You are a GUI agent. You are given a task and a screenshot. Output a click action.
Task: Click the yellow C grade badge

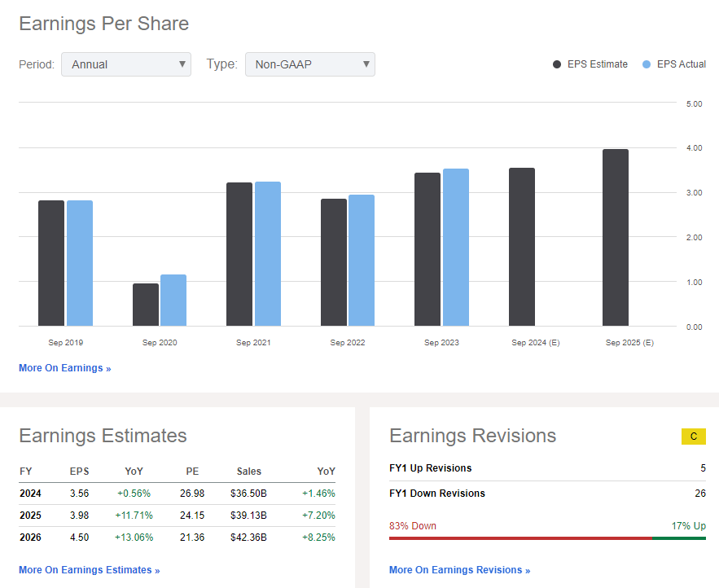693,437
